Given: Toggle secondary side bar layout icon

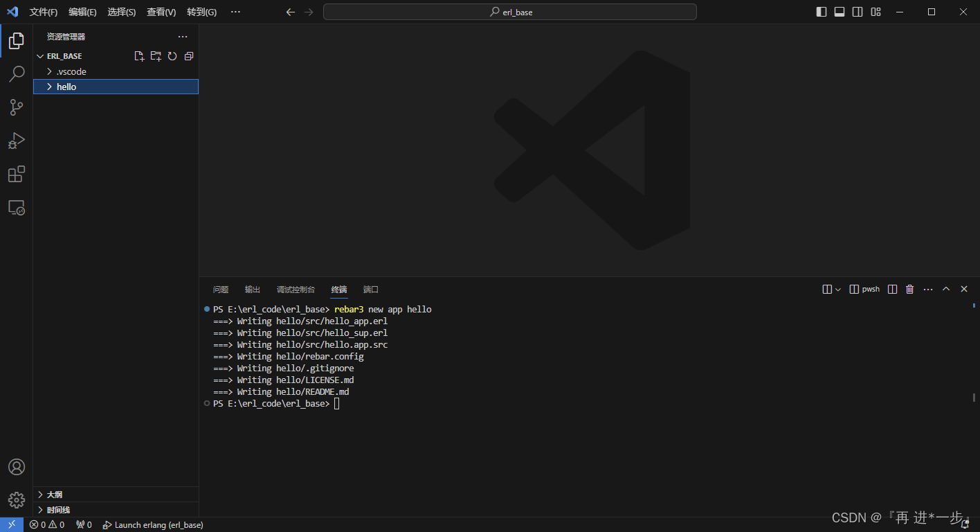Looking at the screenshot, I should tap(857, 12).
